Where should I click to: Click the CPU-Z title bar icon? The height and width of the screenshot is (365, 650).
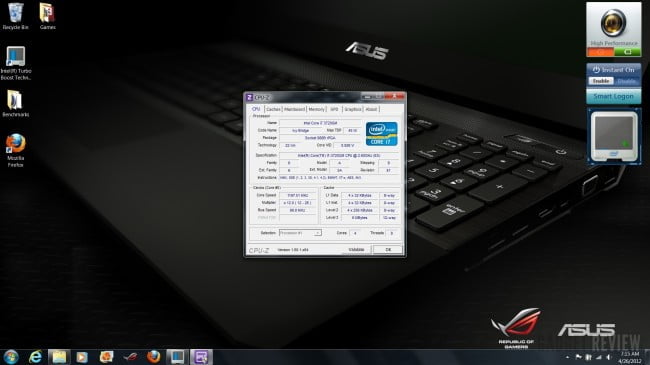coord(250,97)
